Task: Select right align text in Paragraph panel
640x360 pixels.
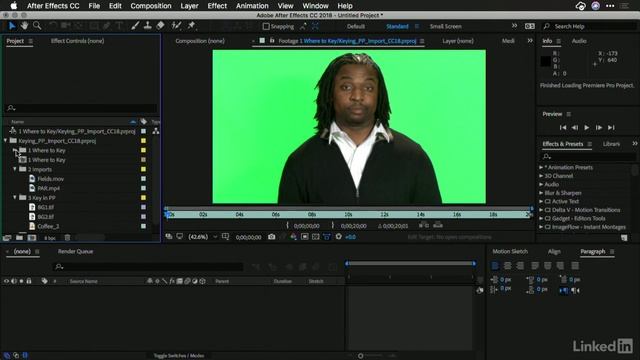Action: [x=520, y=266]
